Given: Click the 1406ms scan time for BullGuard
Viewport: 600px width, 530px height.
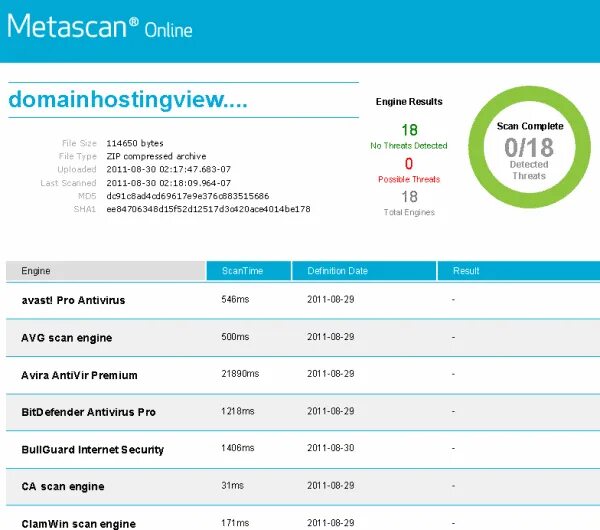Looking at the screenshot, I should 237,448.
